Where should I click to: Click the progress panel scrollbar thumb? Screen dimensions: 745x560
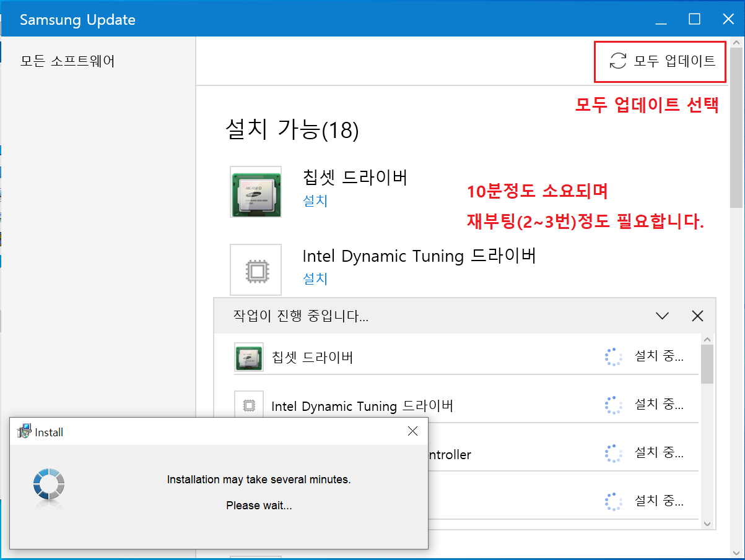707,364
